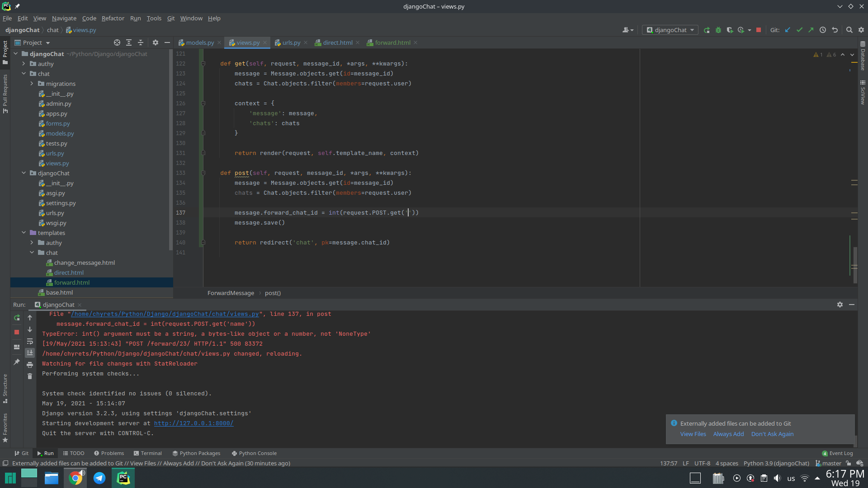
Task: Open Search Everywhere magnifier
Action: click(849, 30)
